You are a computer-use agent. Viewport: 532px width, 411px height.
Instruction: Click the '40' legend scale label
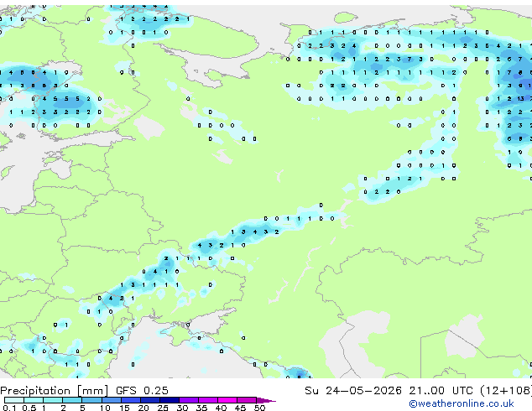221,408
